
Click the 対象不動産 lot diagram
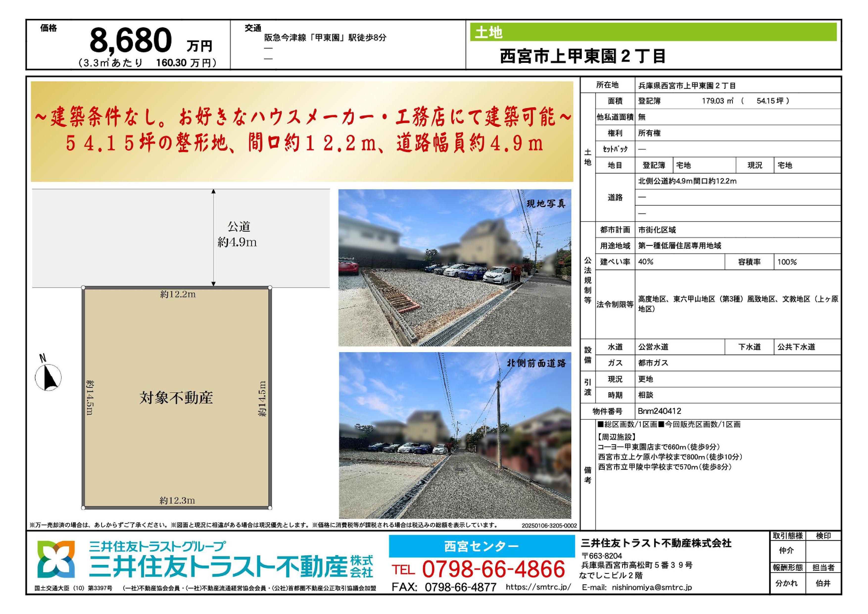tap(177, 398)
